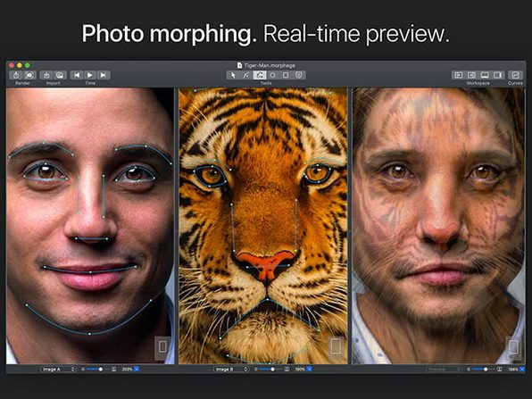Jump to the first frame

pos(77,75)
